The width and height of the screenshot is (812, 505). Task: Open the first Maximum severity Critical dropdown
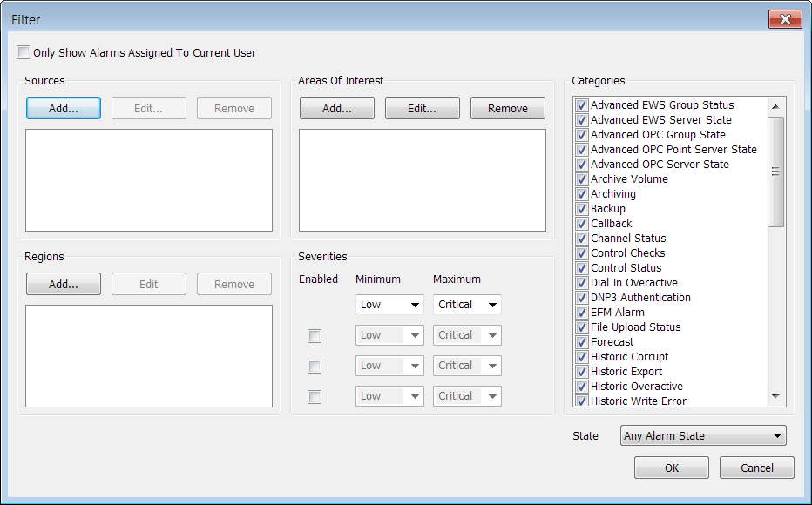point(468,305)
